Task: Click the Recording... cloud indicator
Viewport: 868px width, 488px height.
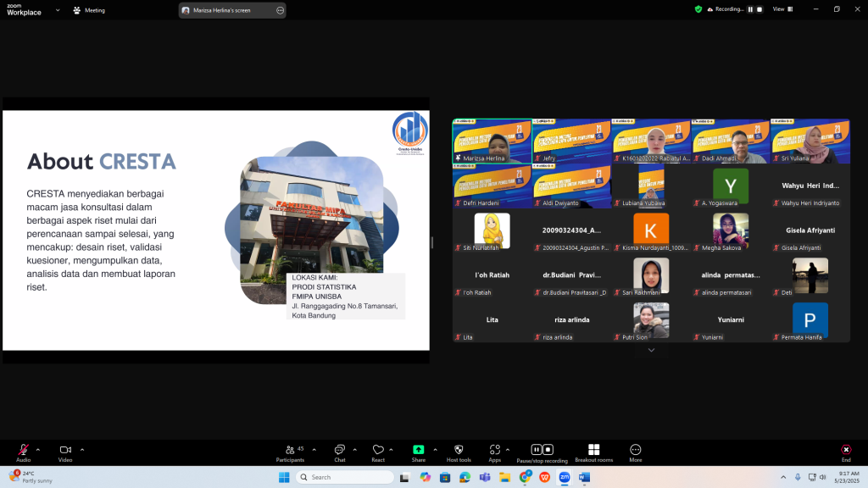Action: point(726,9)
